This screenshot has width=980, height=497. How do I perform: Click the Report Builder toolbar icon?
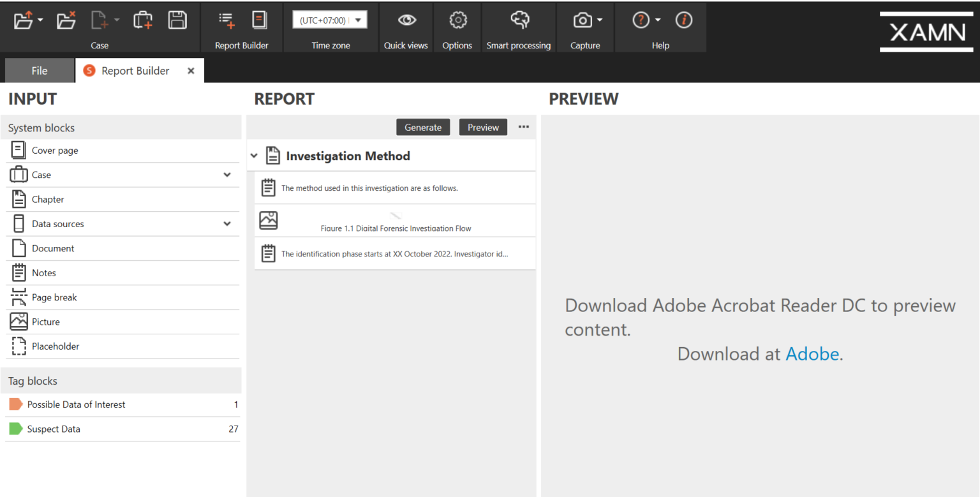226,20
